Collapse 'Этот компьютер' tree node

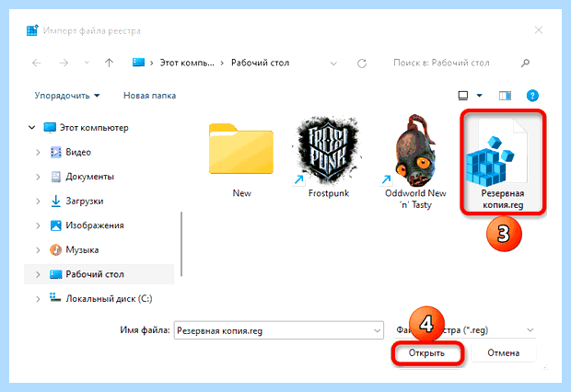32,127
